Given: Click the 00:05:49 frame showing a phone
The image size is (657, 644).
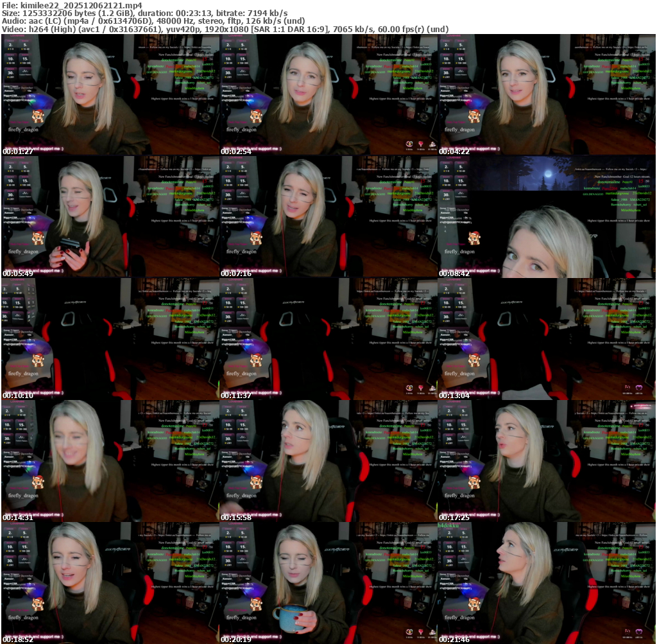Looking at the screenshot, I should pyautogui.click(x=110, y=216).
